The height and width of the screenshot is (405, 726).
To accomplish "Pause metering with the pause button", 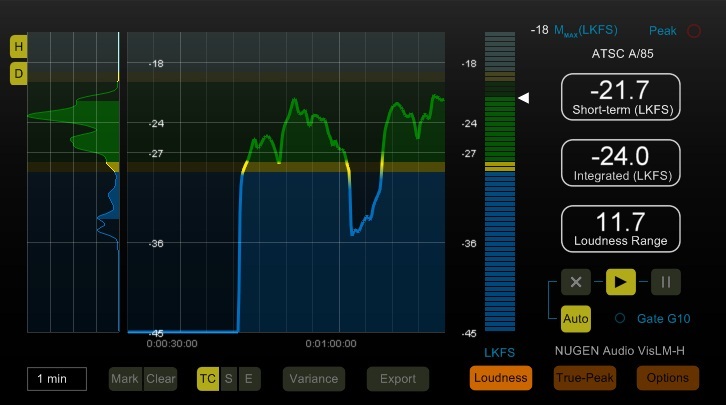I will pyautogui.click(x=665, y=282).
